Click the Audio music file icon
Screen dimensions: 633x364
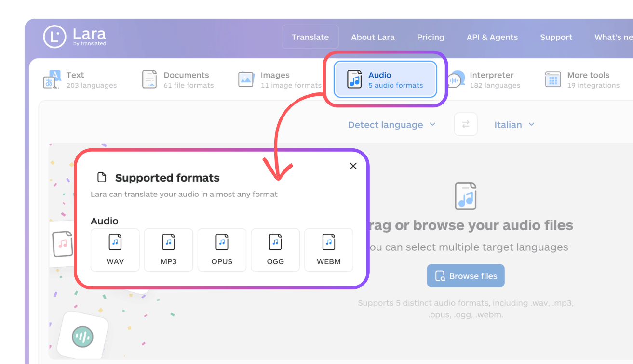pos(354,79)
